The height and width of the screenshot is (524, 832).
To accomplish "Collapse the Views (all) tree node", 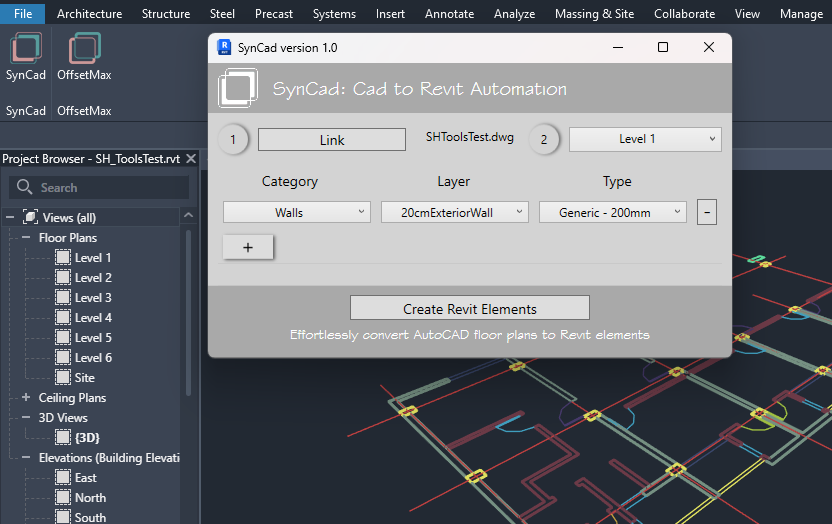I will [x=10, y=217].
